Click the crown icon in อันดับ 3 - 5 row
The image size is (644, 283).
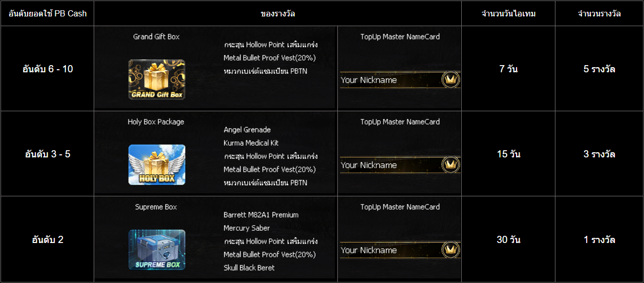pos(450,165)
